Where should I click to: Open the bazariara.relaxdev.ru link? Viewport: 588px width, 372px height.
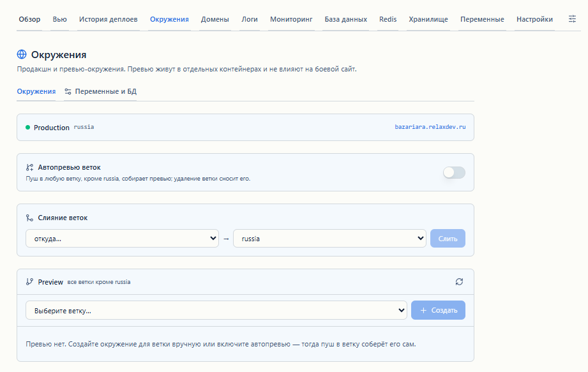[430, 127]
